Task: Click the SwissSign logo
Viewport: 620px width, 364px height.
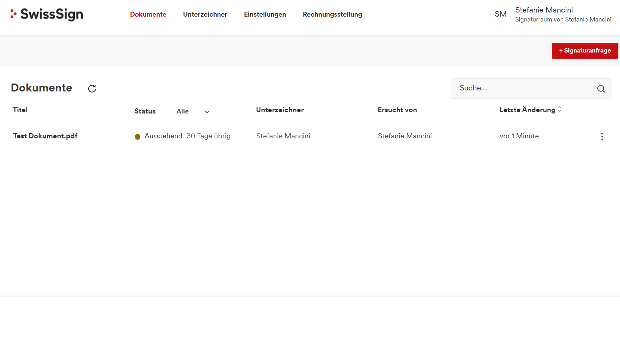Action: pos(47,14)
